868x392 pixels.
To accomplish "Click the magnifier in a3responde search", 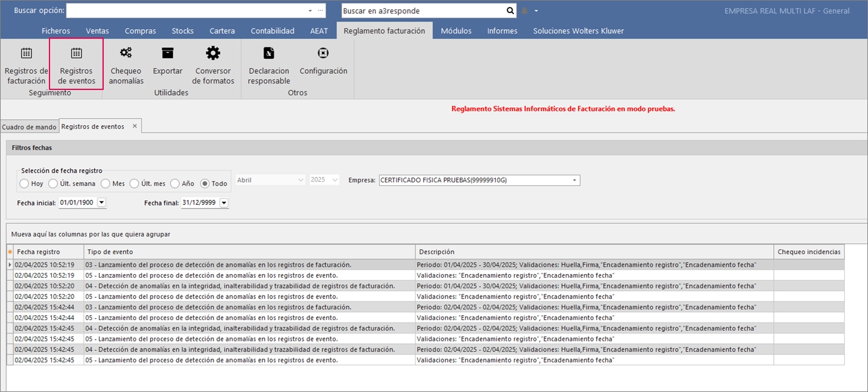I will point(510,11).
